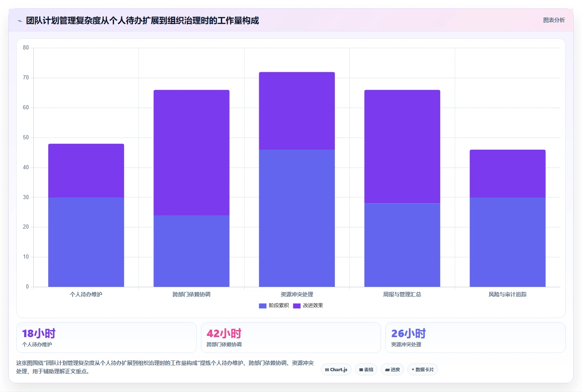Select the purple segment of 资源冲突处理 bar
The width and height of the screenshot is (582, 392).
pyautogui.click(x=297, y=111)
